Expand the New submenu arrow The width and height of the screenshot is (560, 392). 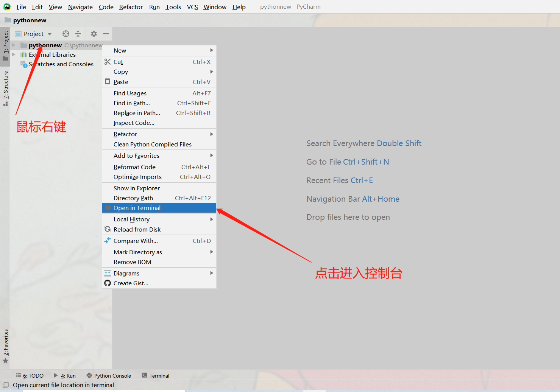click(x=212, y=50)
